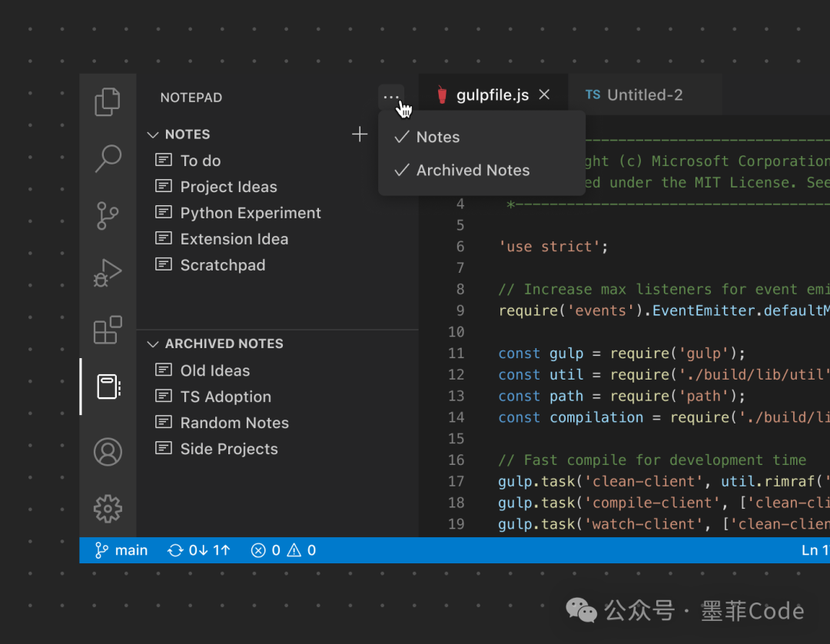
Task: Click the synchronize changes status item
Action: (x=200, y=550)
